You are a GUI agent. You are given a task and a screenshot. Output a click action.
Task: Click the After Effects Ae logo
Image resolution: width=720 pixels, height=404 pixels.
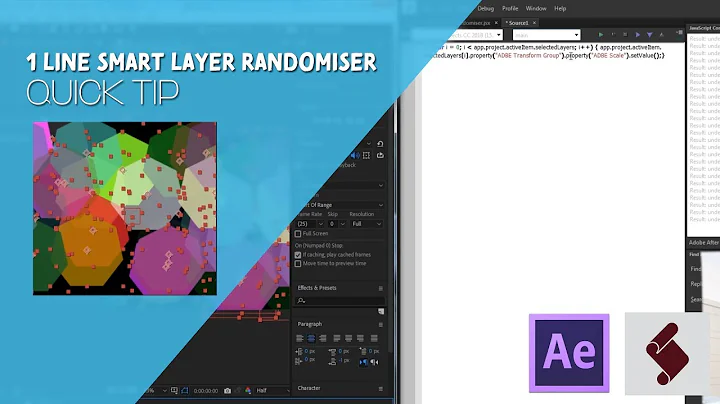(569, 354)
